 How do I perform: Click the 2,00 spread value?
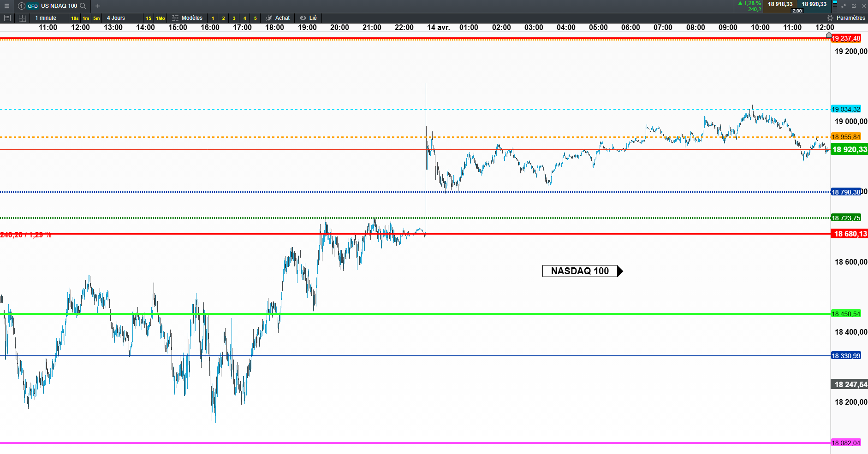pyautogui.click(x=797, y=11)
